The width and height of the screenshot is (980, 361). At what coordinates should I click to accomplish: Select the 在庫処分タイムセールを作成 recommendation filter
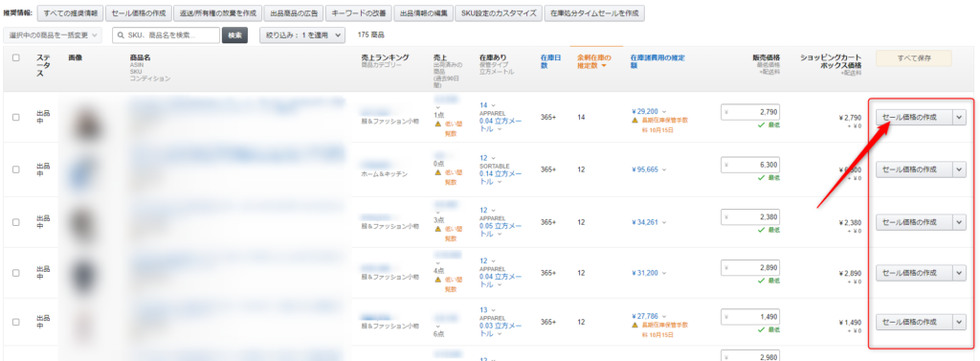[x=594, y=13]
